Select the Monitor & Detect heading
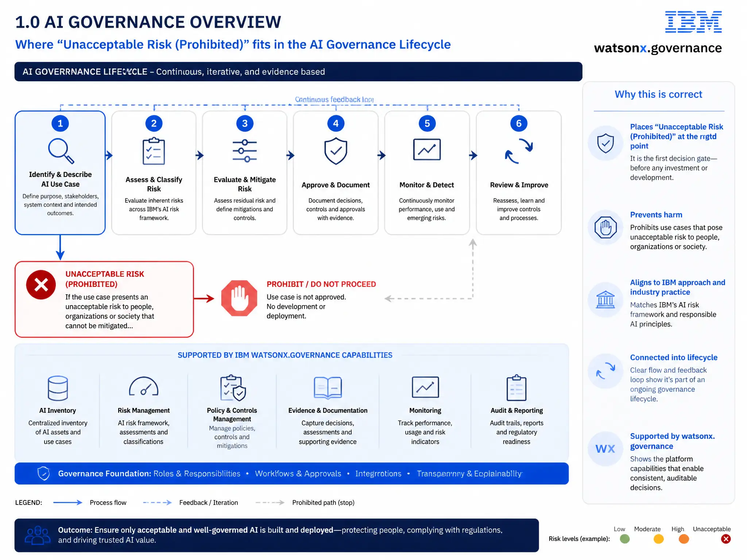747x560 pixels. (x=427, y=185)
